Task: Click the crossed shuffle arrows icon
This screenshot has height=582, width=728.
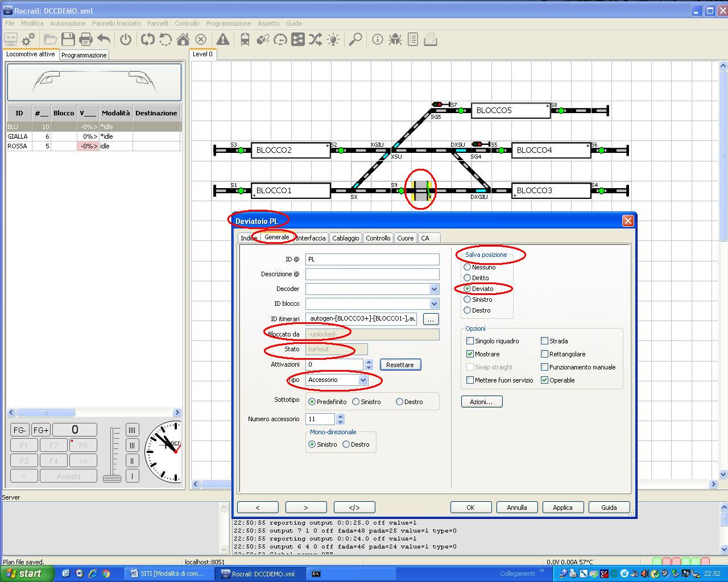Action: coord(316,39)
